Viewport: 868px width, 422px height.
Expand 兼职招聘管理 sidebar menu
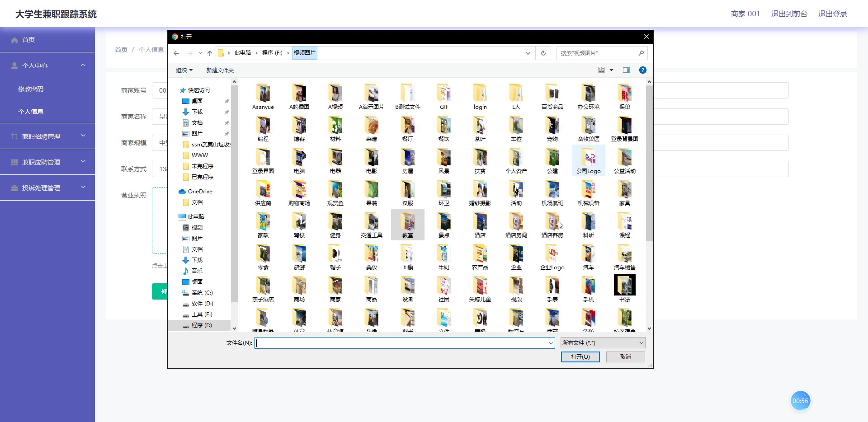tap(47, 136)
